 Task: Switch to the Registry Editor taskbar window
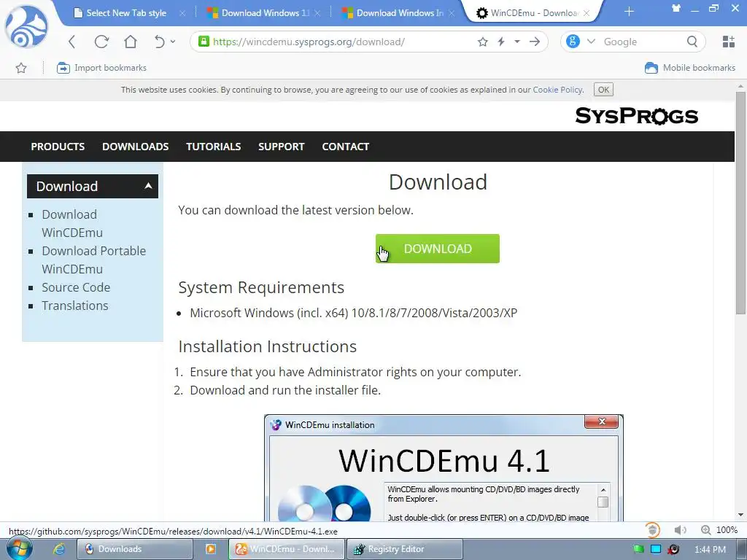[404, 549]
